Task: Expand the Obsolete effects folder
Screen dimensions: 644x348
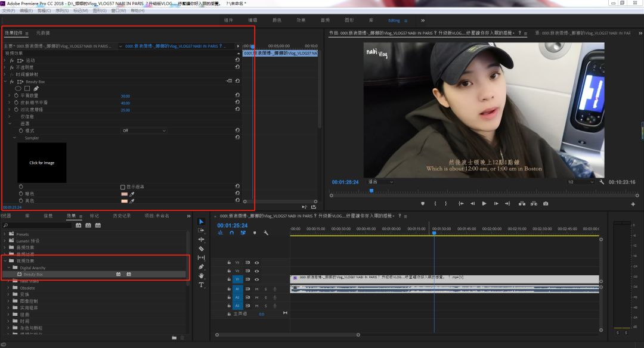Action: tap(8, 288)
